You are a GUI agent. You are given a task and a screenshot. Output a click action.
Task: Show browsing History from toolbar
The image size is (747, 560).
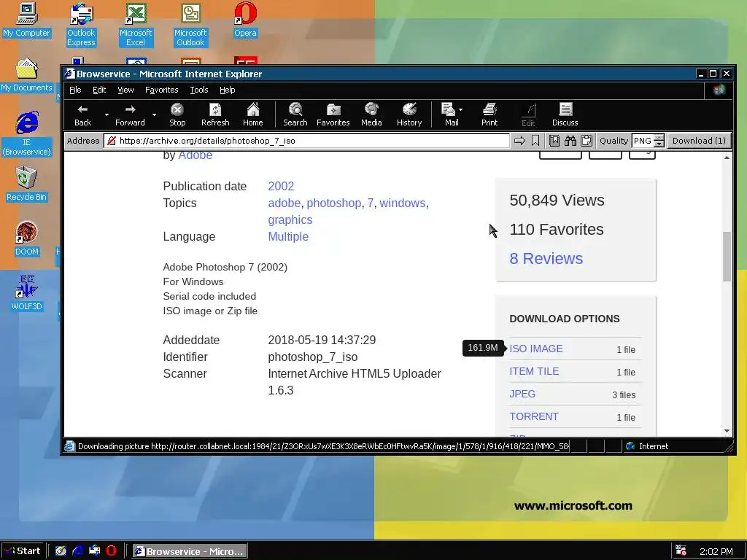tap(409, 114)
